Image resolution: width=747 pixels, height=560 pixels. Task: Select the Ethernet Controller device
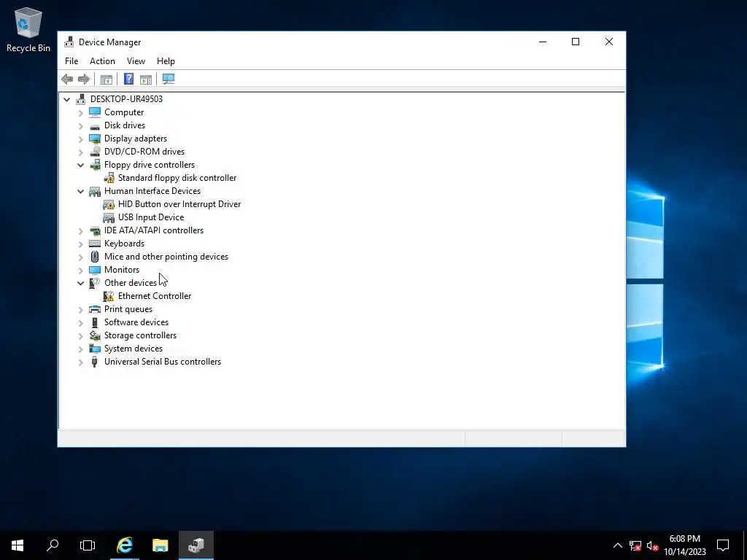(x=155, y=296)
